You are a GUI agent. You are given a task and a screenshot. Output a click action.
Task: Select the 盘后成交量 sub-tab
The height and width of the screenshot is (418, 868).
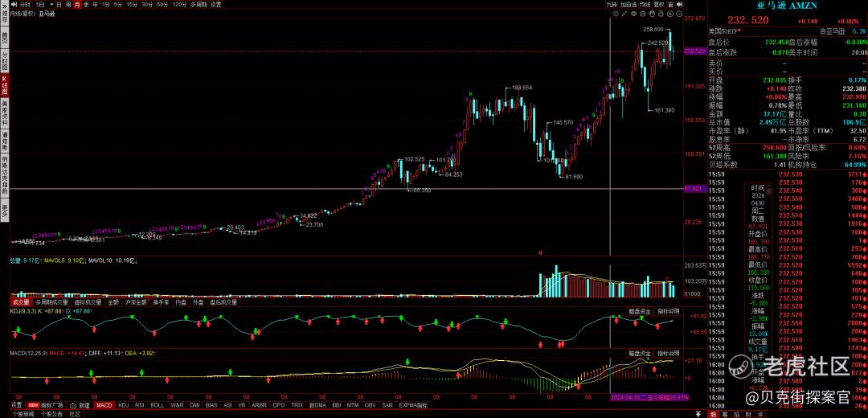[223, 302]
